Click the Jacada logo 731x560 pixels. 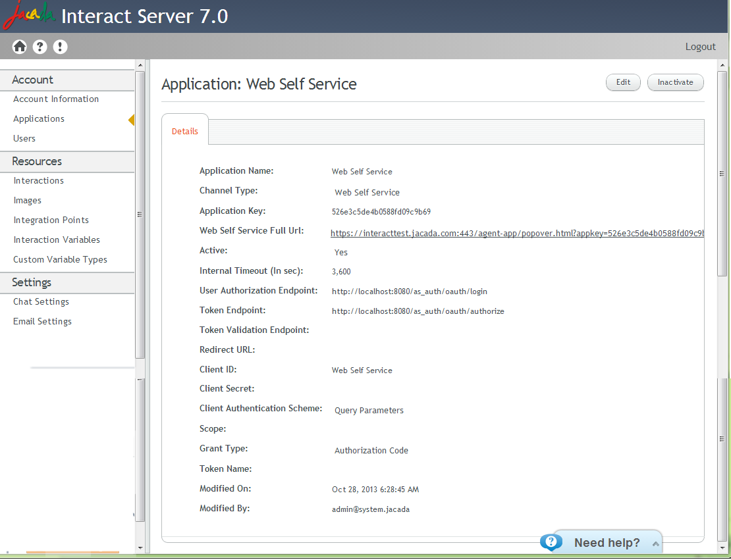[x=28, y=15]
